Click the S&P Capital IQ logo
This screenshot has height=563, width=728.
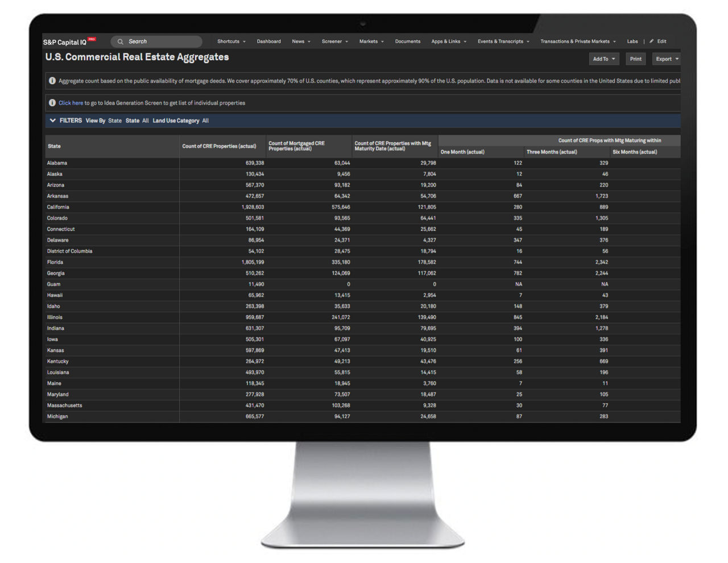65,42
